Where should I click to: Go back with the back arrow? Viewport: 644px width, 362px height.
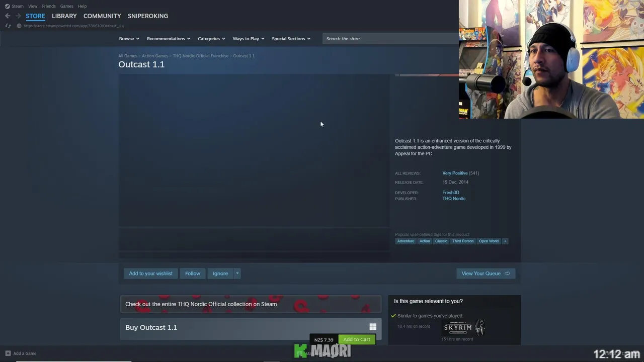click(8, 16)
